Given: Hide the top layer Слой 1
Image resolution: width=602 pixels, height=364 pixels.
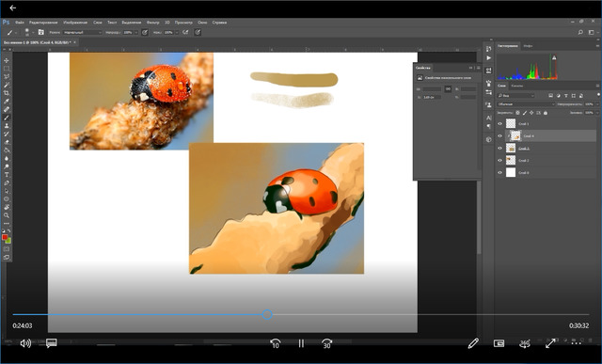Looking at the screenshot, I should click(499, 123).
